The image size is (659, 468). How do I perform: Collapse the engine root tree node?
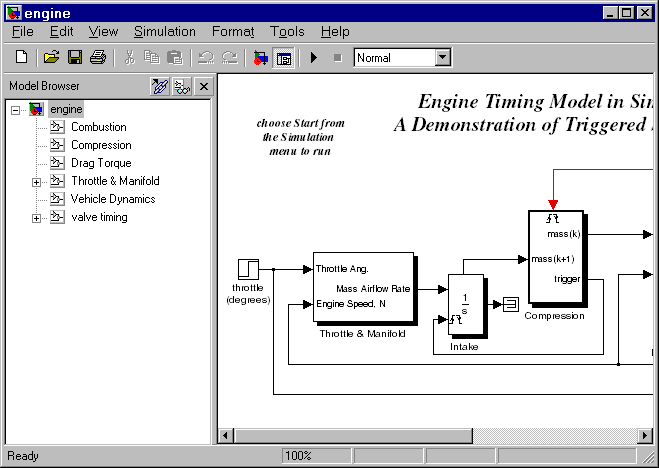pyautogui.click(x=17, y=109)
